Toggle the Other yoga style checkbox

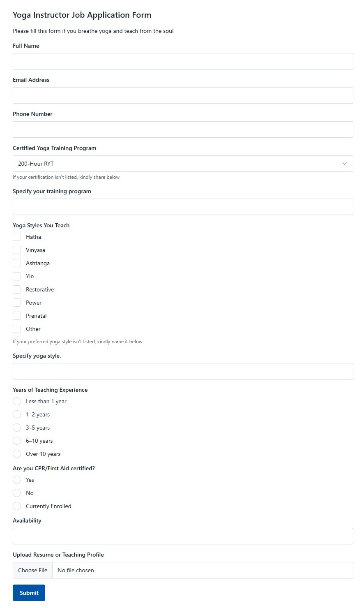pos(17,329)
